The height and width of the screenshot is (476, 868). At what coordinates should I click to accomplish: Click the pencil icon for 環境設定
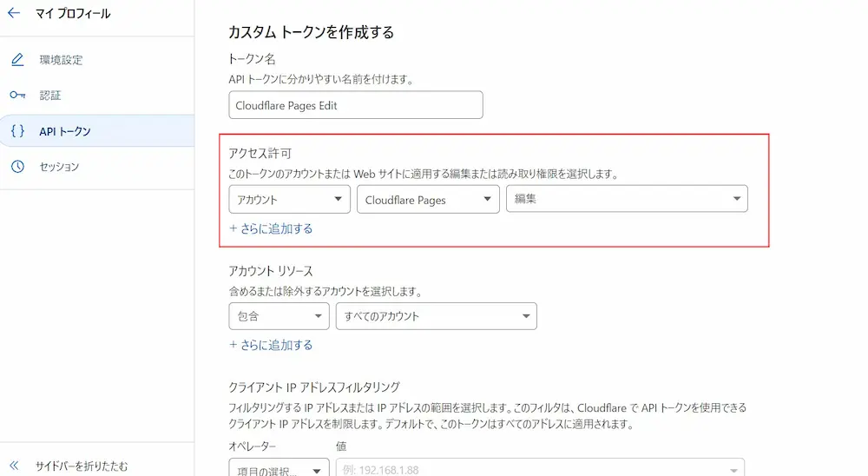coord(17,60)
